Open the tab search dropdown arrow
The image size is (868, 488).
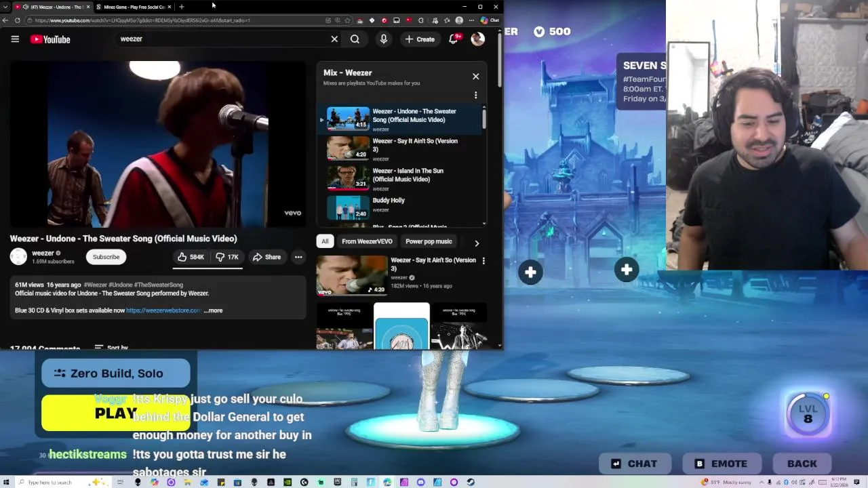(5, 7)
